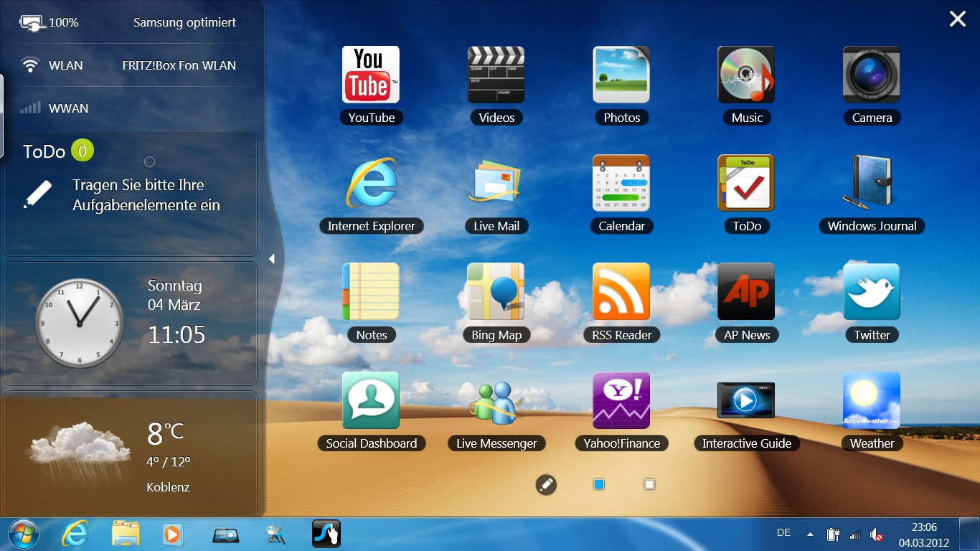
Task: Open the Windows Journal app
Action: click(x=872, y=184)
